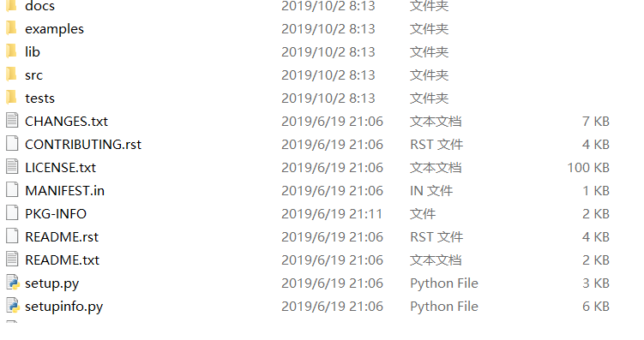Select the IN file type of MANIFEST.in

[431, 191]
